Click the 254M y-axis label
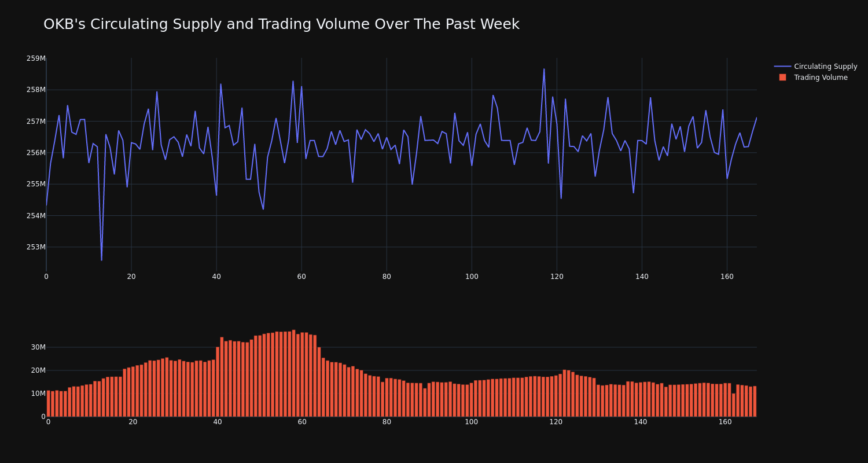The height and width of the screenshot is (463, 868). 36,216
